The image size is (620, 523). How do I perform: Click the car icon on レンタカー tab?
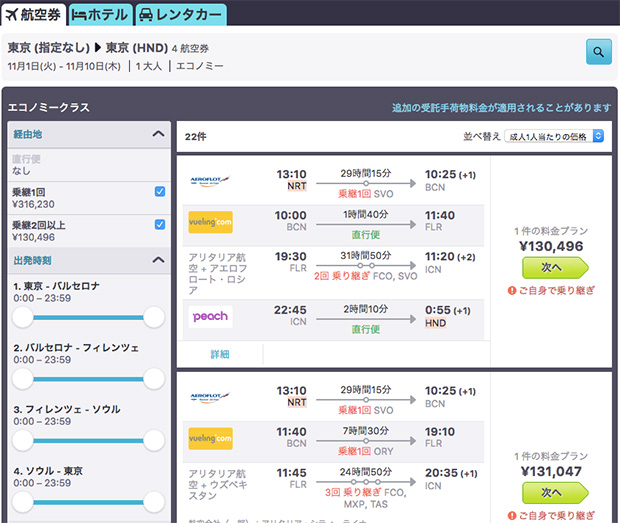tap(146, 15)
